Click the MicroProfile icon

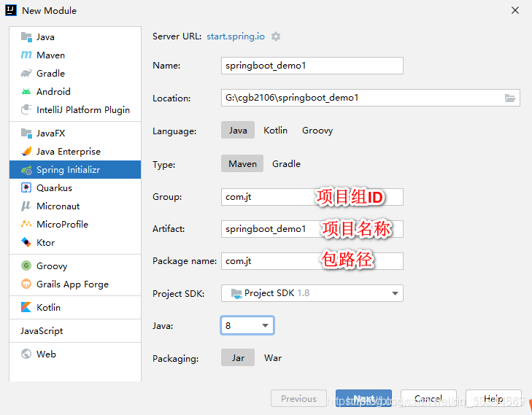(26, 224)
